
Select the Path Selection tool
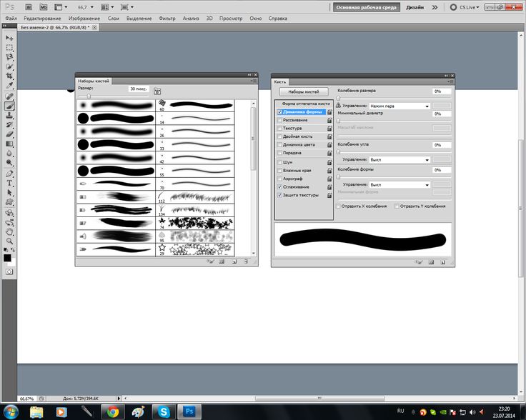point(9,192)
